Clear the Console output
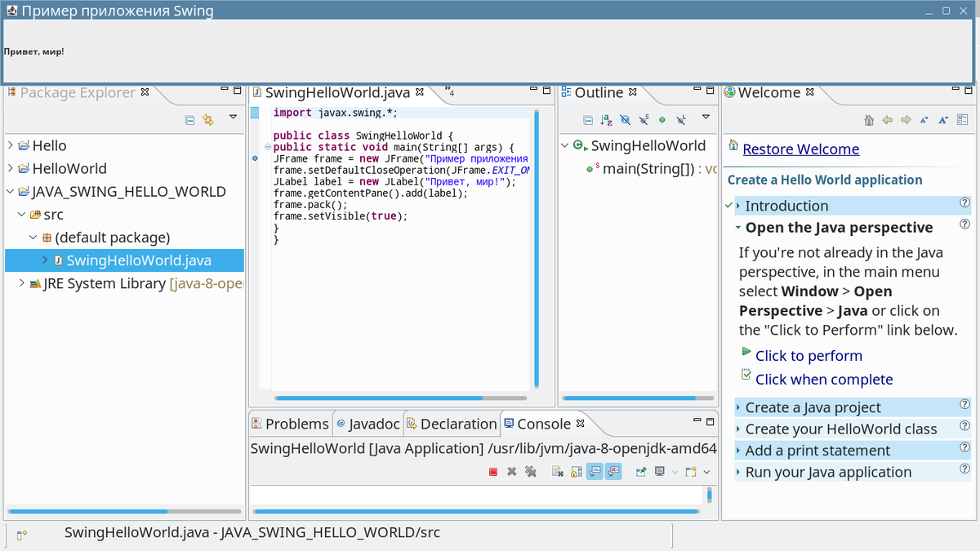The height and width of the screenshot is (551, 980). [558, 472]
